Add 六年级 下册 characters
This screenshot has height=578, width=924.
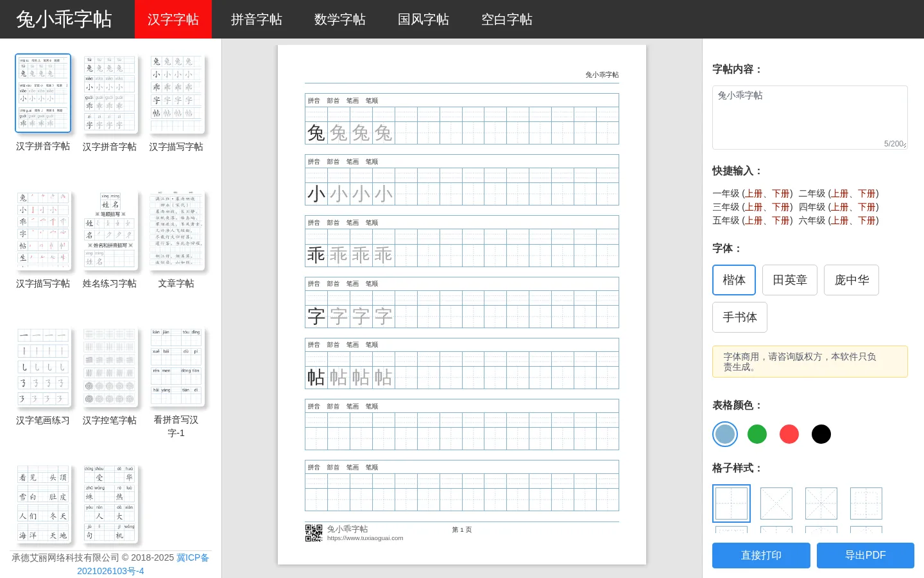(x=867, y=220)
